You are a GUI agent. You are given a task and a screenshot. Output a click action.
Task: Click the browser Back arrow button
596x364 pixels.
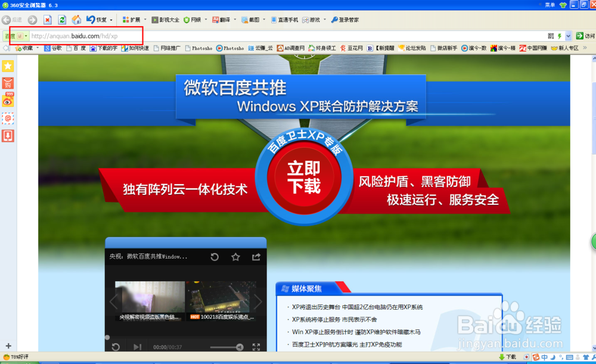click(x=7, y=20)
